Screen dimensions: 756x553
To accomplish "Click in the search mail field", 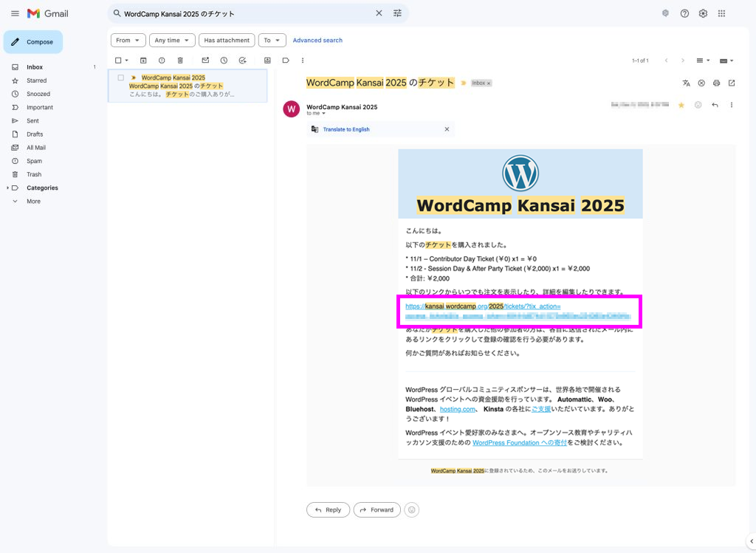I will coord(244,13).
